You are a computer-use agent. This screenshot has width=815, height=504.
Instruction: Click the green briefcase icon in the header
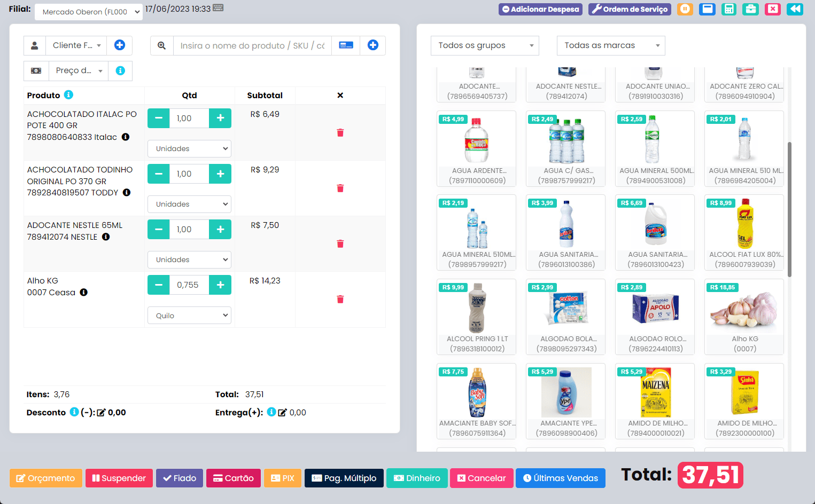[x=751, y=9]
